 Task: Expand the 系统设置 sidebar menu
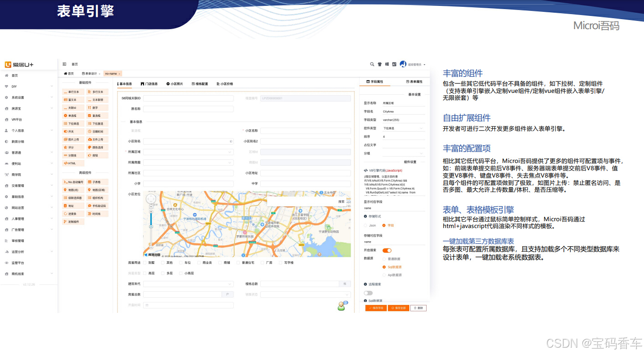tap(29, 97)
